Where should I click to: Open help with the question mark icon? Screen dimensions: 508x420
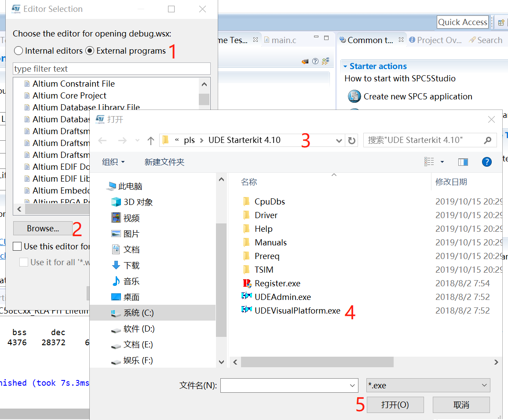tap(486, 162)
